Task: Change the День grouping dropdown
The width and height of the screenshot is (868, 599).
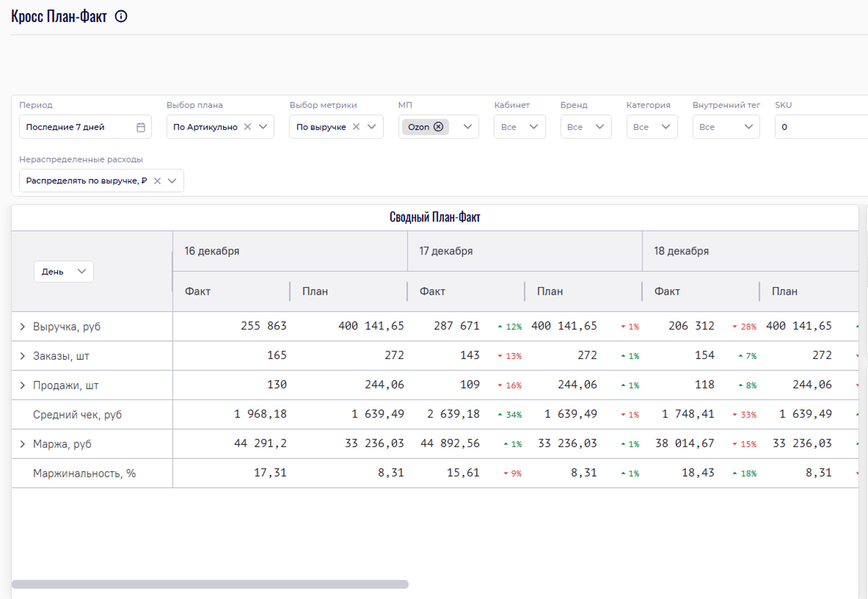Action: [64, 271]
